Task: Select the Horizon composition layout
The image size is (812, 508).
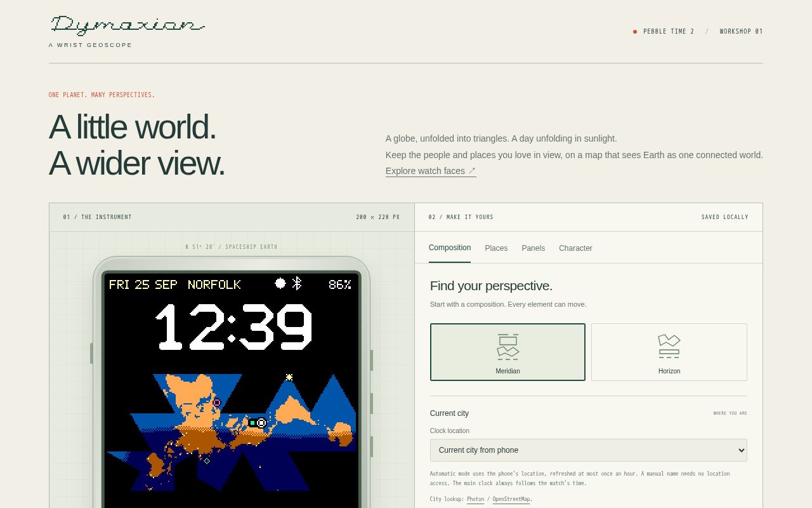Action: pyautogui.click(x=669, y=352)
